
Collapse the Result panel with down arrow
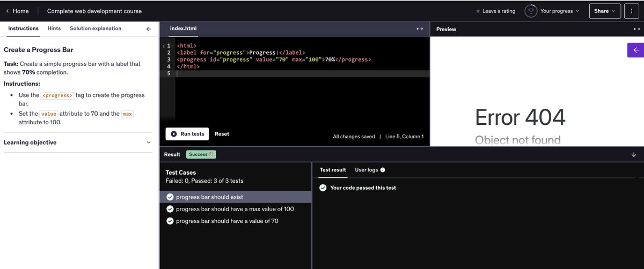click(x=634, y=154)
